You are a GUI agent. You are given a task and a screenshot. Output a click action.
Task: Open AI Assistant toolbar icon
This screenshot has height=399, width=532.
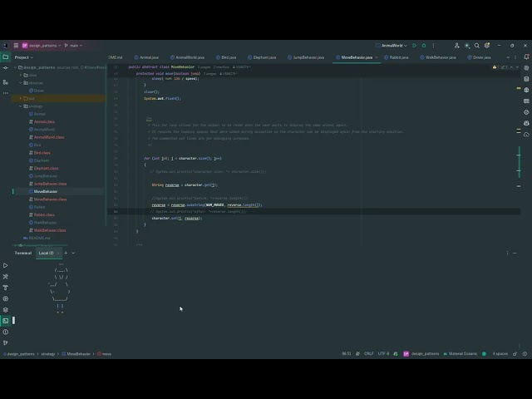point(467,46)
